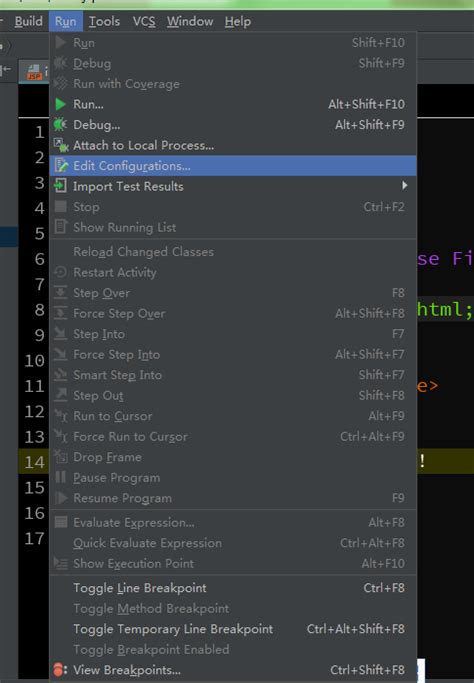
Task: Open the Help menu
Action: point(237,21)
